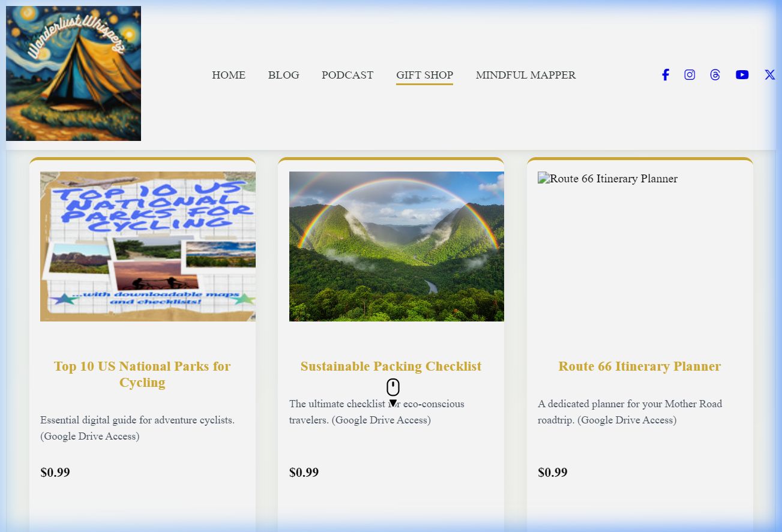Click the Wanderlust Whispers tent logo
The image size is (782, 532).
coord(73,73)
